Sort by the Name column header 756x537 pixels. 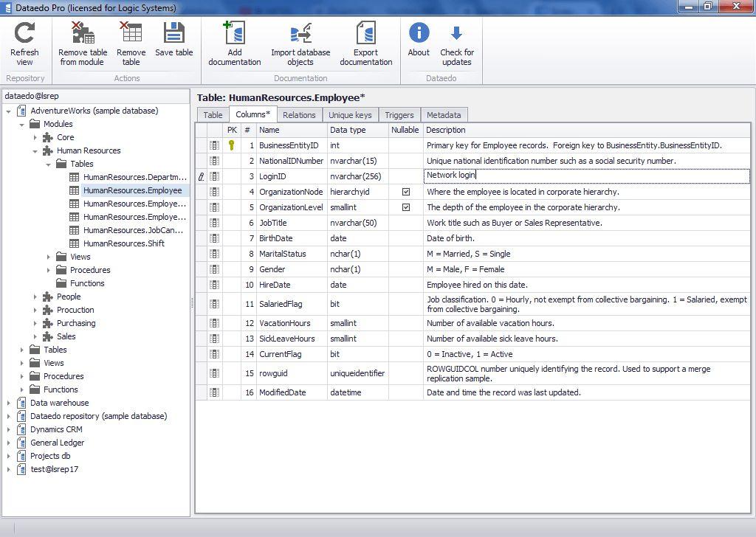(291, 130)
